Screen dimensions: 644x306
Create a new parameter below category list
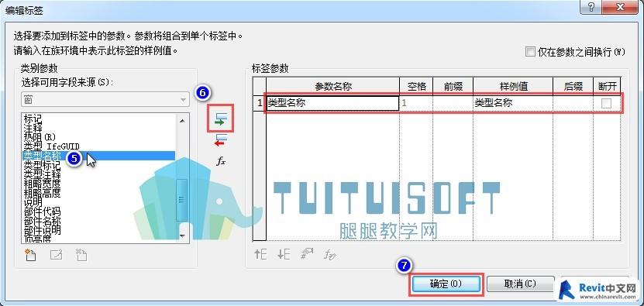tap(30, 255)
